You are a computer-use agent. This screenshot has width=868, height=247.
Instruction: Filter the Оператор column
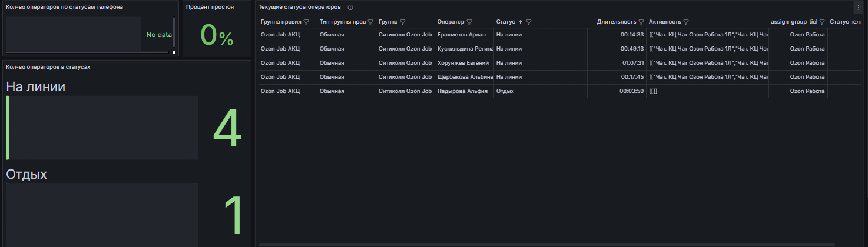(469, 22)
